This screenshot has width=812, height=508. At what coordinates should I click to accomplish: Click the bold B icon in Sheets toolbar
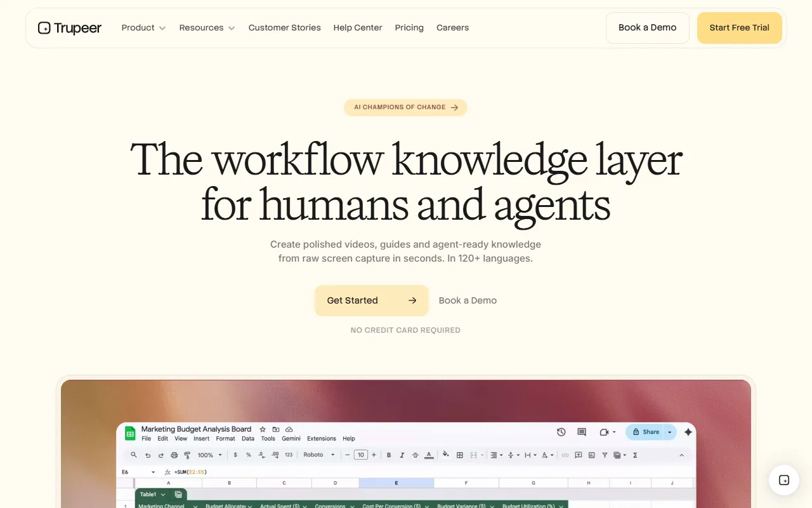click(x=389, y=455)
